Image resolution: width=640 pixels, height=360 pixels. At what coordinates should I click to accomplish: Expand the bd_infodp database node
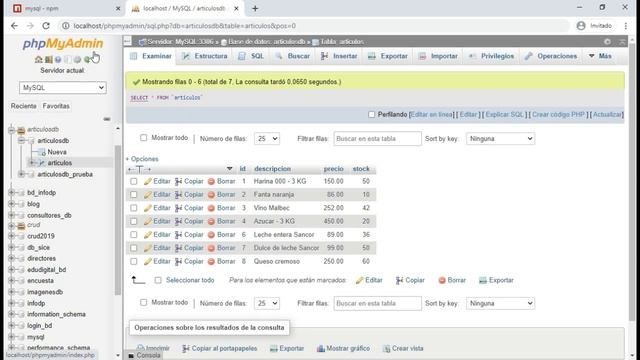point(11,193)
